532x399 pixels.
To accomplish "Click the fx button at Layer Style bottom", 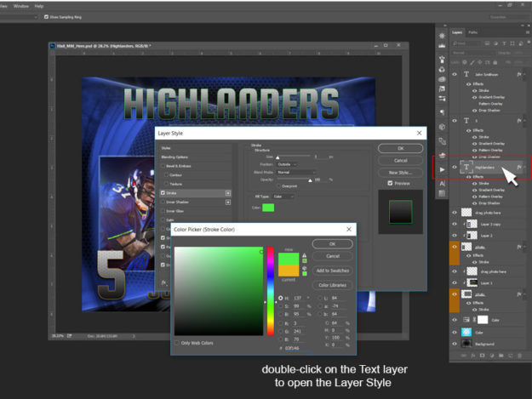I will click(163, 283).
